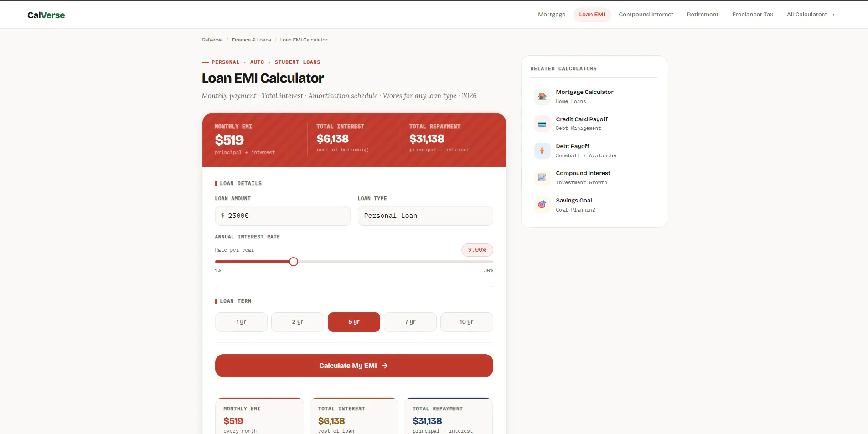Open the Savings Goal related link
868x434 pixels.
pyautogui.click(x=594, y=205)
